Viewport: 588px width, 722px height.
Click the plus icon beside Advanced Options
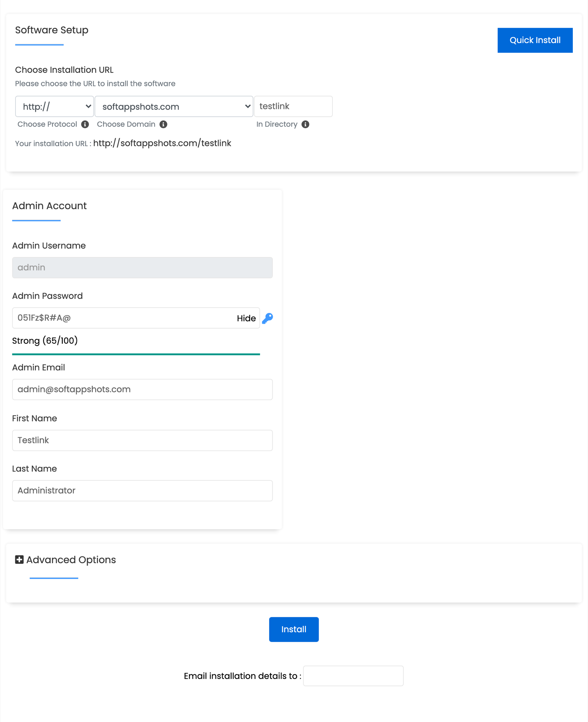[19, 560]
